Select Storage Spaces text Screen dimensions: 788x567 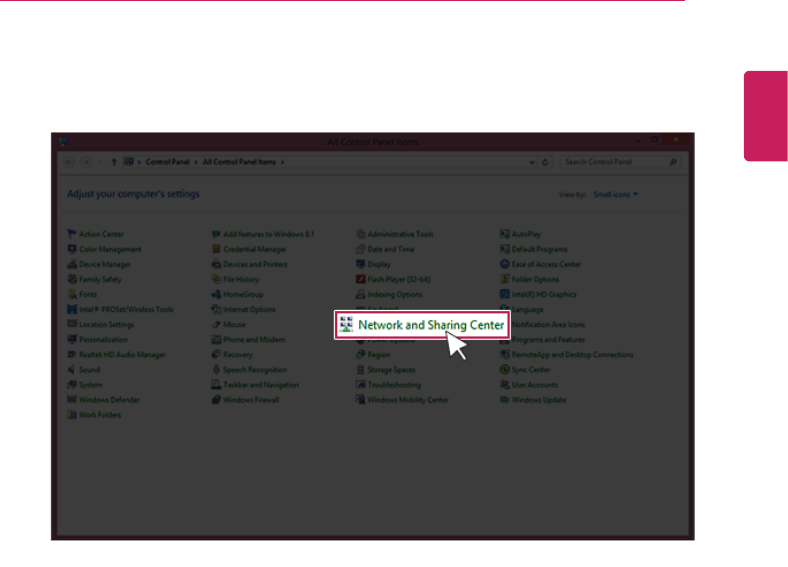coord(391,370)
